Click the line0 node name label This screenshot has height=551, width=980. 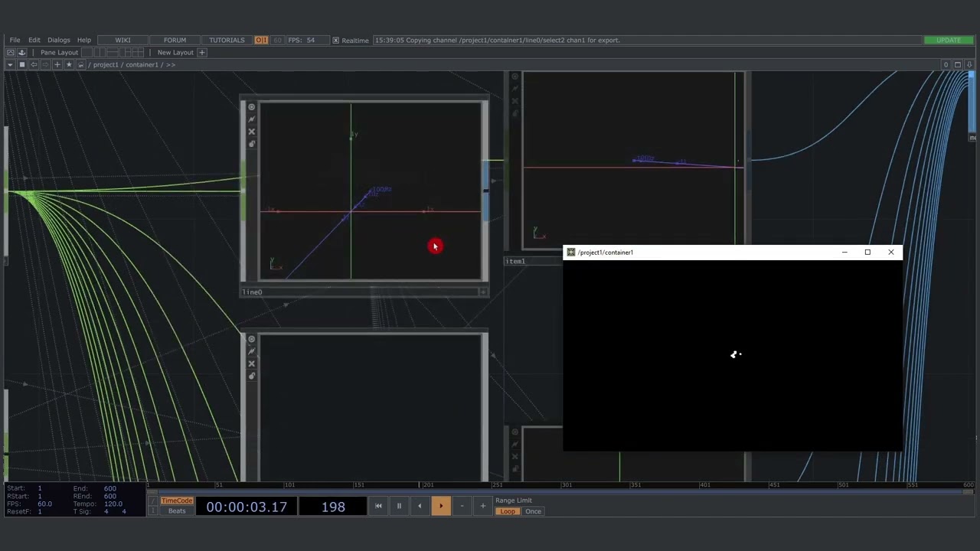point(253,292)
